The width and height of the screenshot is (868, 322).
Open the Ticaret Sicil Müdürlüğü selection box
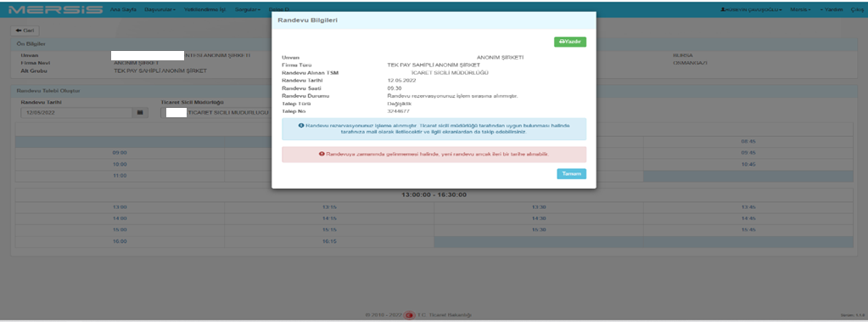pyautogui.click(x=215, y=112)
